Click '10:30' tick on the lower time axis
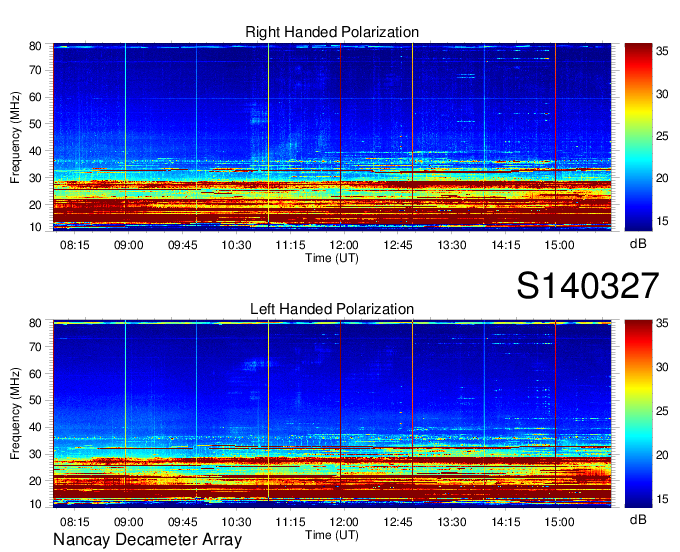Image resolution: width=680 pixels, height=552 pixels. coord(236,522)
